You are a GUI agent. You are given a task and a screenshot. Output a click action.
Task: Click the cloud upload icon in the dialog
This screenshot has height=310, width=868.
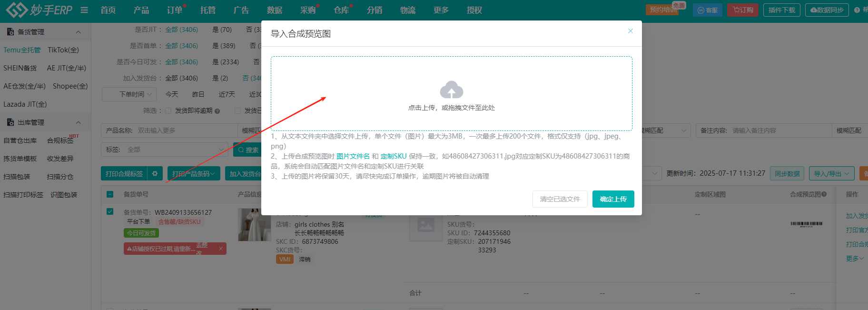point(451,90)
